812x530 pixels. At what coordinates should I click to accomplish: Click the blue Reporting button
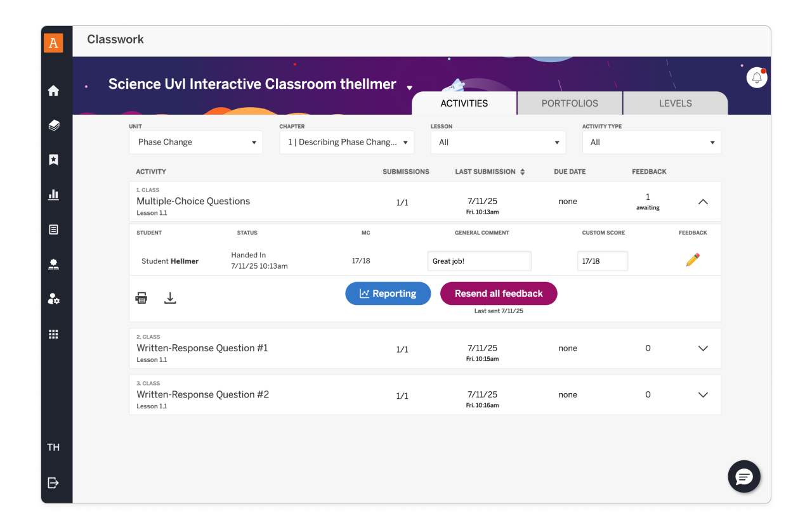388,294
